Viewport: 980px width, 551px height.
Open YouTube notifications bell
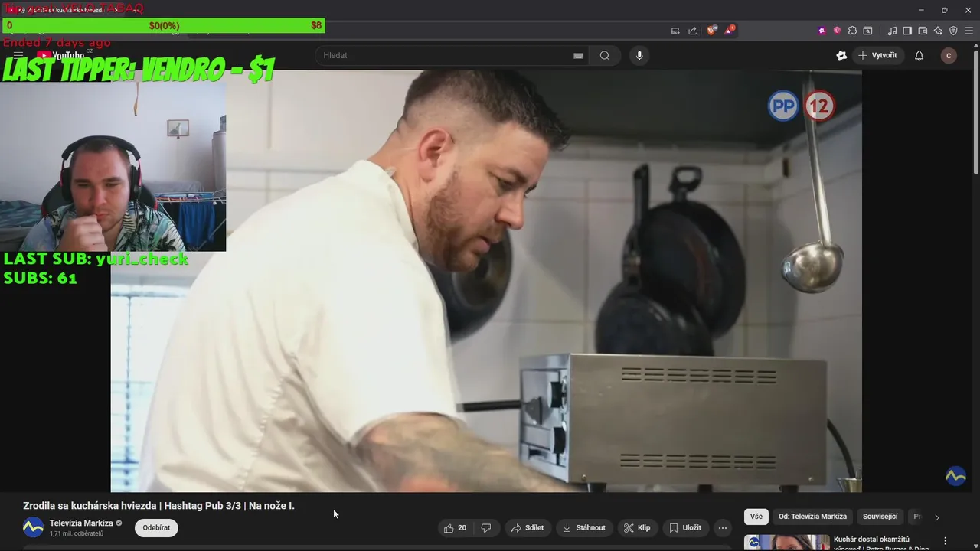[920, 55]
